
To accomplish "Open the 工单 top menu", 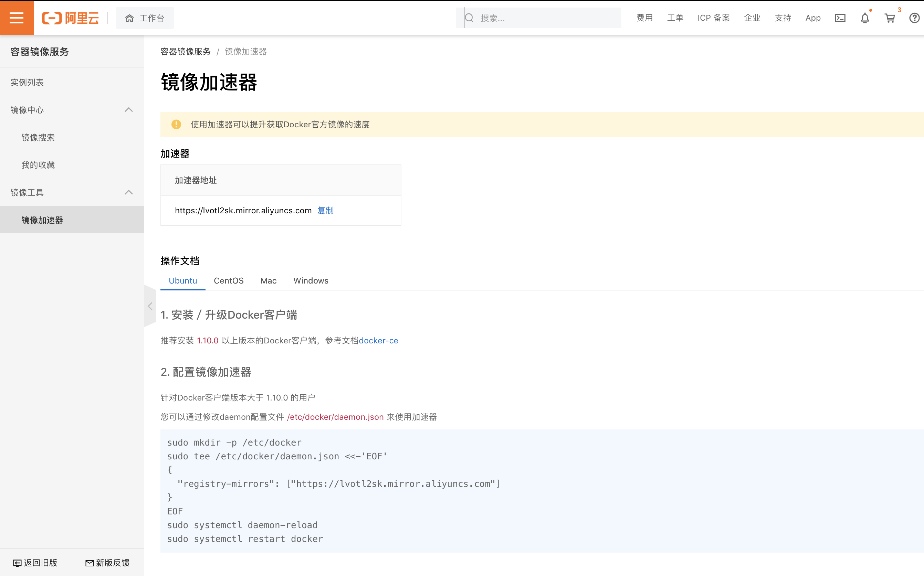I will [x=675, y=18].
